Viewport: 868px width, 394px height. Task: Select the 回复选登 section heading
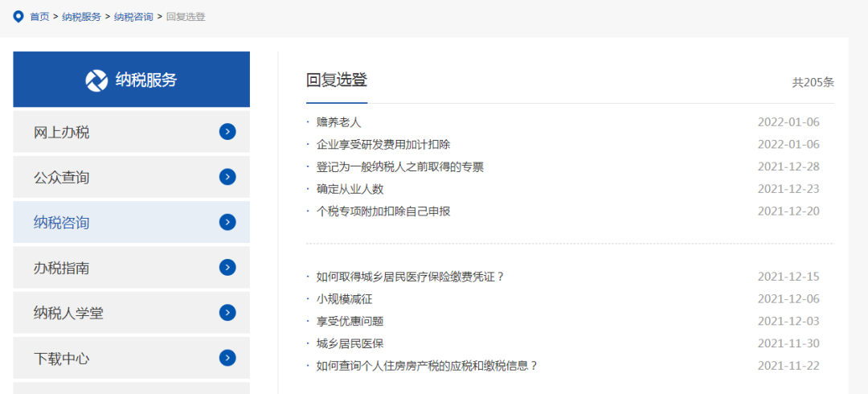pos(337,80)
